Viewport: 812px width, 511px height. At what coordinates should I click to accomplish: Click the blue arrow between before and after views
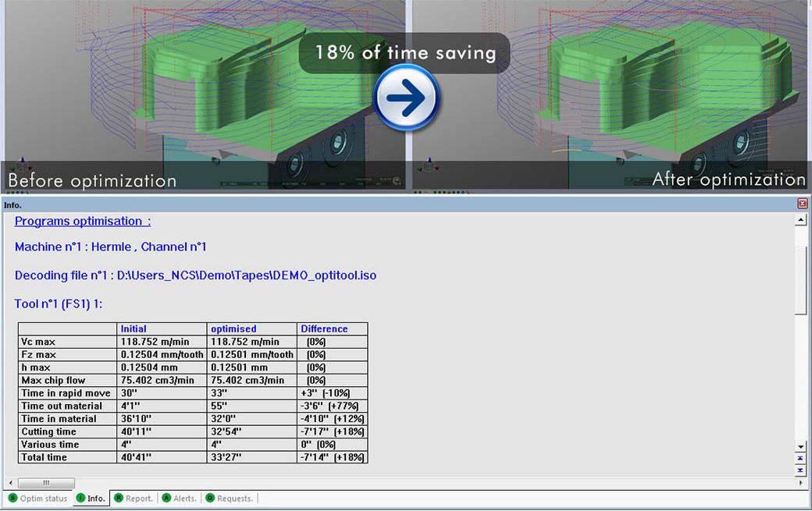click(x=406, y=96)
